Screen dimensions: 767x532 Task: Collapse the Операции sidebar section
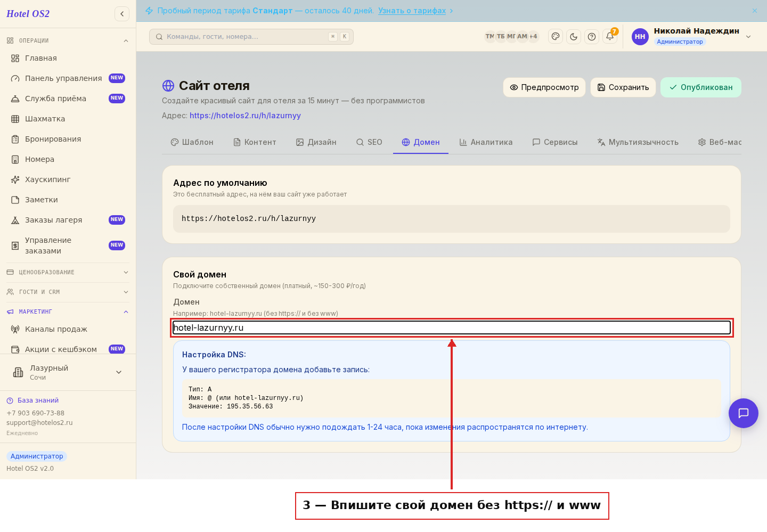[x=68, y=40]
